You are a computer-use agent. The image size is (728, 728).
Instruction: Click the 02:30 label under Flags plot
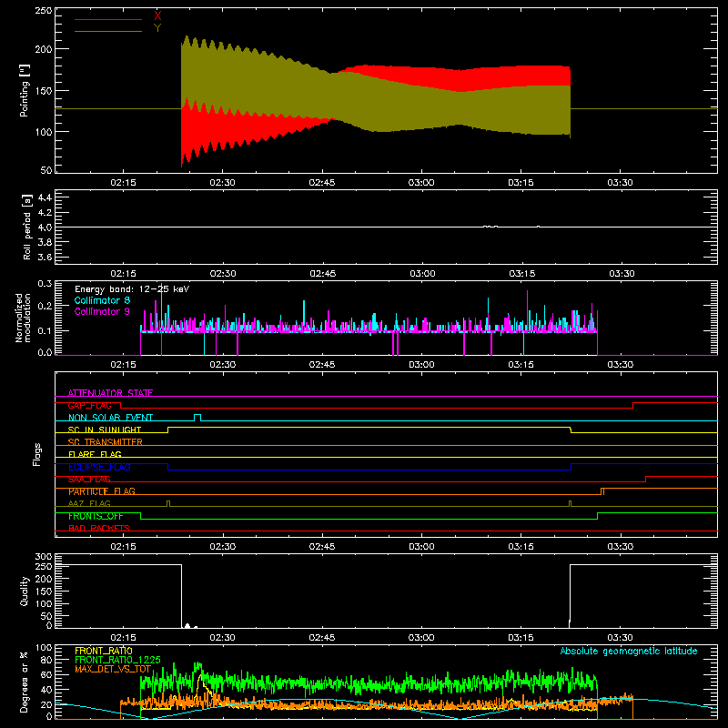[x=222, y=547]
